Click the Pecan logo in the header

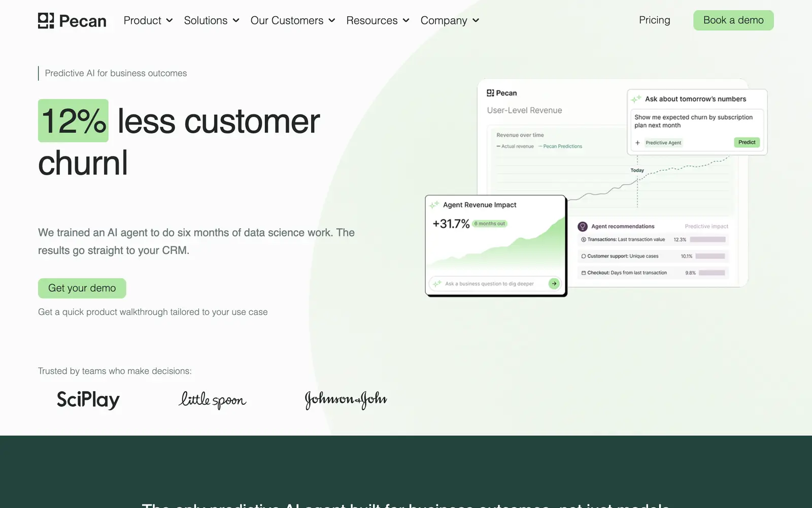[x=72, y=21]
